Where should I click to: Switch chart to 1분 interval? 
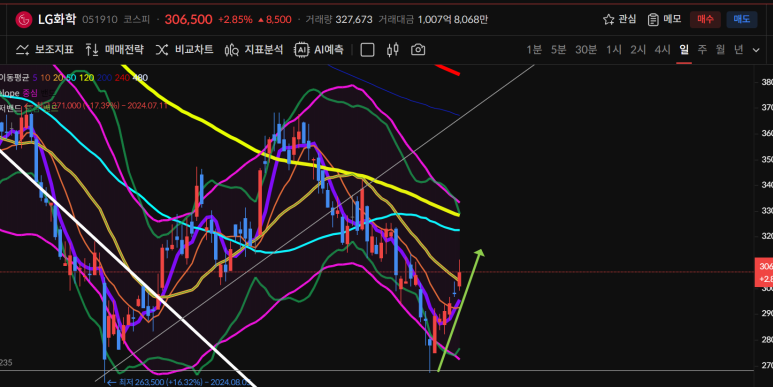(x=534, y=49)
